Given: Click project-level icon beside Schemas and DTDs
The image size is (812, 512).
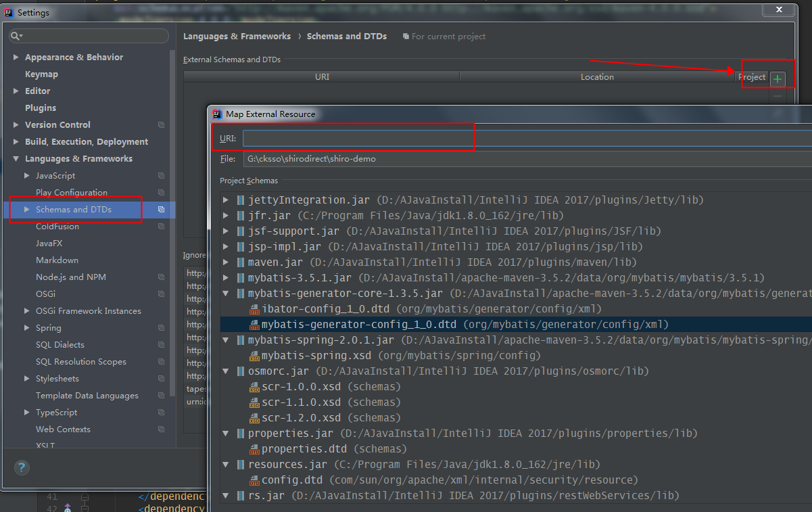Looking at the screenshot, I should (x=161, y=210).
